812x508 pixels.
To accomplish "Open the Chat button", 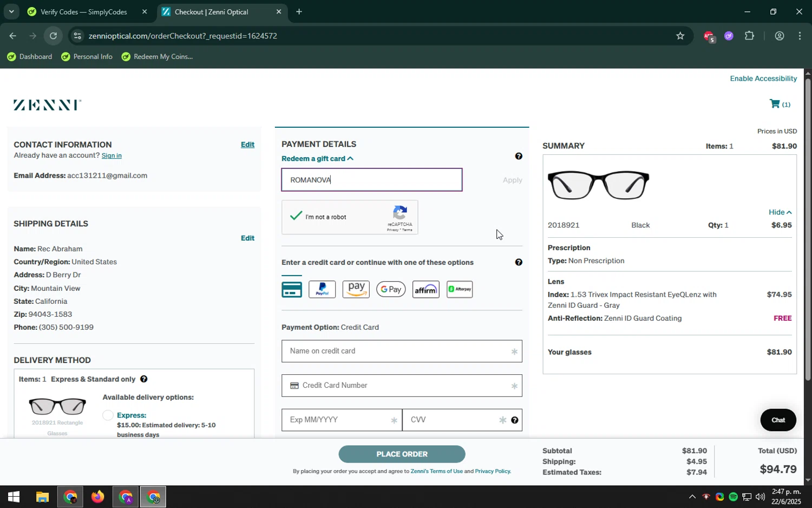I will click(x=778, y=420).
